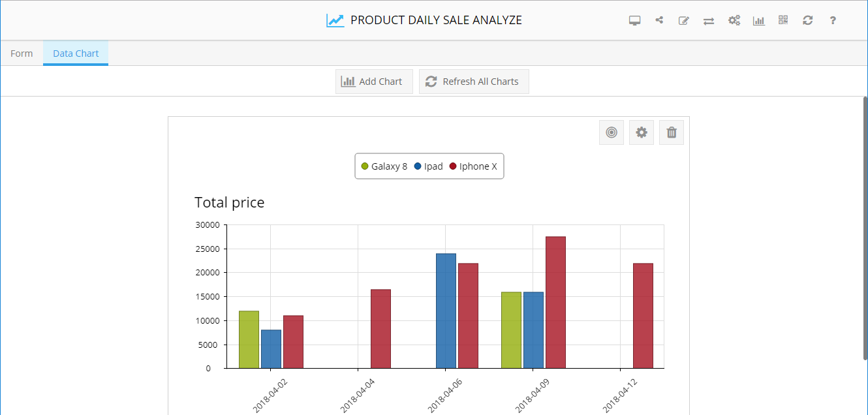The width and height of the screenshot is (868, 415).
Task: Click the green Galaxy 8 bar for 2018-04-02
Action: pos(249,339)
